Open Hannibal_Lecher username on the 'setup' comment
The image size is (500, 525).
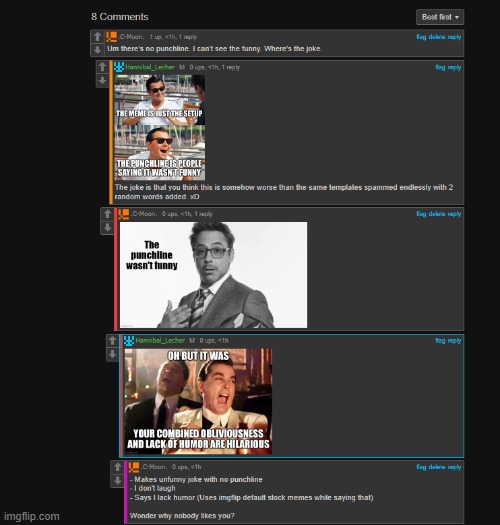pyautogui.click(x=150, y=67)
